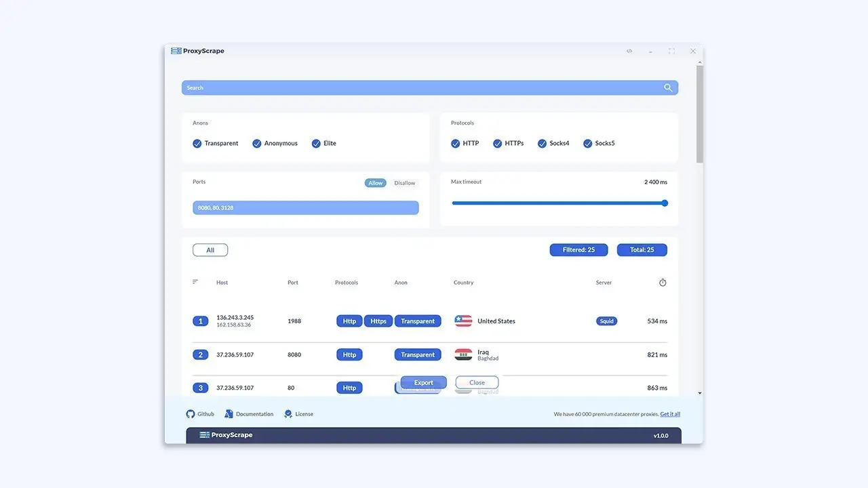Click the search magnifier icon
Image resolution: width=868 pixels, height=488 pixels.
point(668,87)
